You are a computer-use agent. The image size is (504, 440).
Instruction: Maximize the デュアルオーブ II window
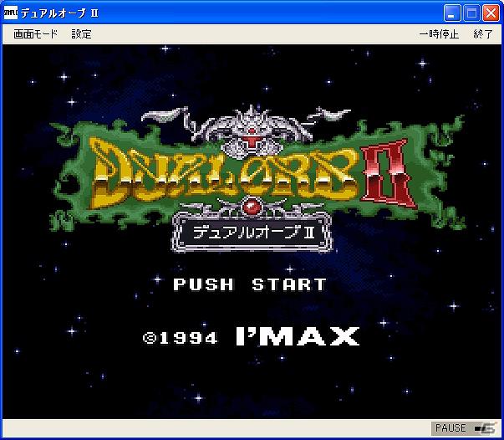pos(471,13)
